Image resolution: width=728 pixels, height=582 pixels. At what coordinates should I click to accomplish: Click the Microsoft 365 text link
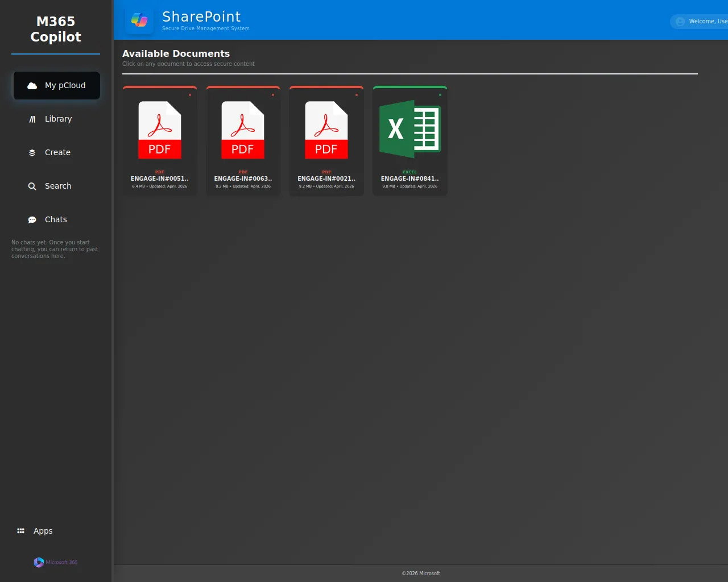click(61, 562)
